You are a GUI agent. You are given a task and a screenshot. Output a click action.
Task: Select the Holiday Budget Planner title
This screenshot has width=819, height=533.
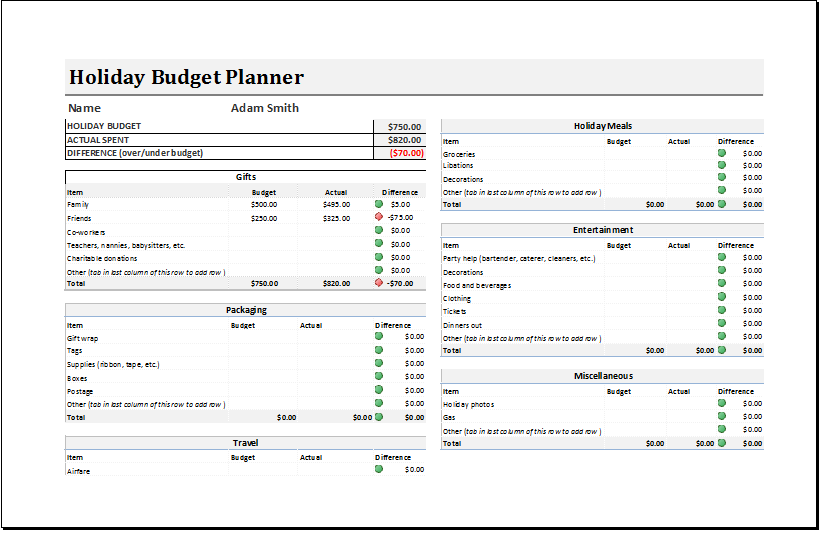tap(186, 77)
